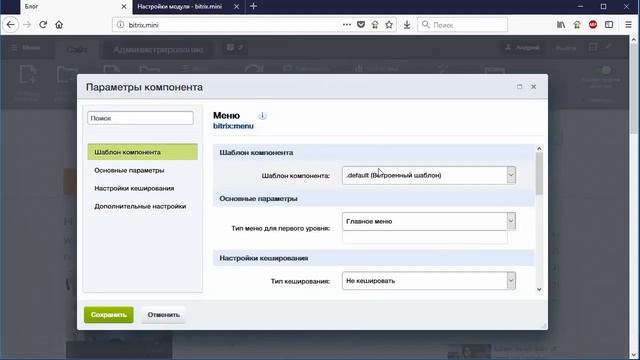Viewport: 640px width, 360px height.
Task: Bookmark this page with the star icon
Action: click(389, 24)
